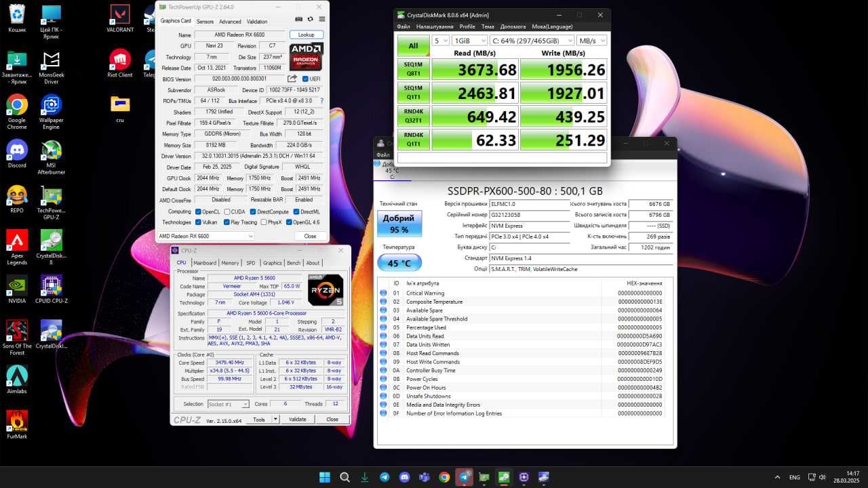Screen dimensions: 868x488
Task: Click the bus interface question mark in GPU-Z
Action: (x=321, y=100)
